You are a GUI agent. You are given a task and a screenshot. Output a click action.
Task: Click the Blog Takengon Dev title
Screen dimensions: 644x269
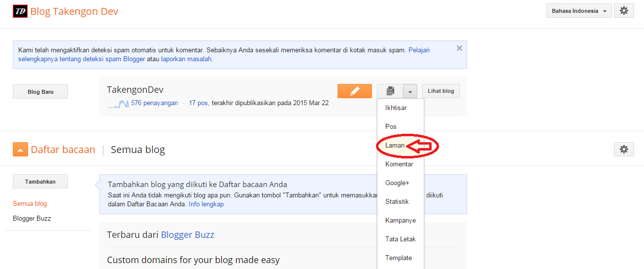point(74,11)
